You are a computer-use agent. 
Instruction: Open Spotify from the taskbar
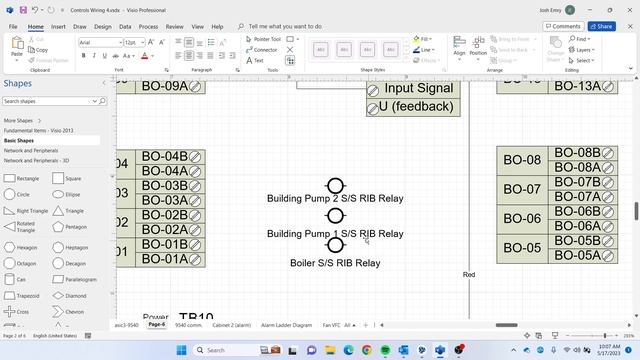pos(385,350)
